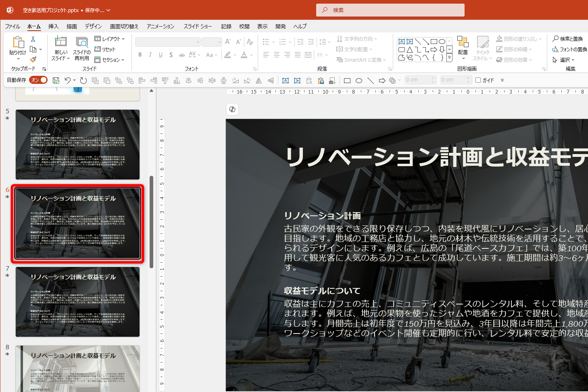This screenshot has width=588, height=392.
Task: Click the search (検索) box in the title bar
Action: tap(390, 10)
